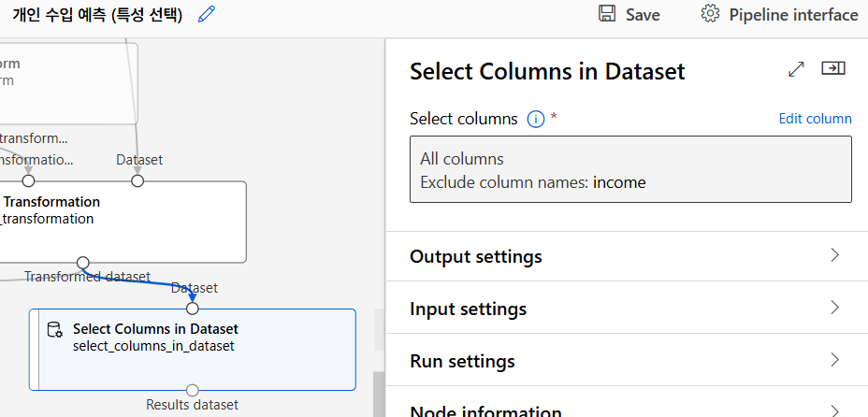868x417 pixels.
Task: Expand the Run settings section
Action: click(834, 360)
